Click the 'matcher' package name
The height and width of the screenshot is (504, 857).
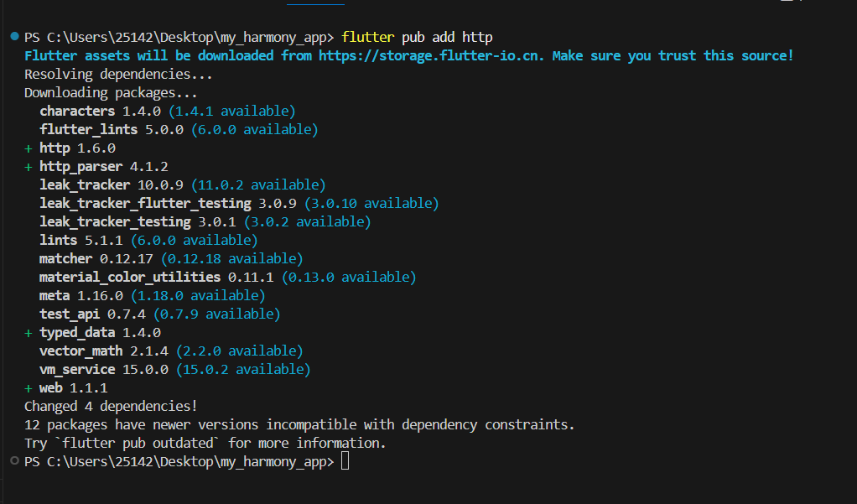[x=65, y=258]
